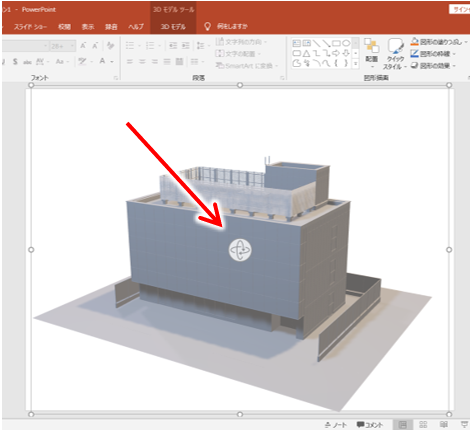Toggle strikethrough with the abc icon
The width and height of the screenshot is (476, 430).
tap(27, 62)
